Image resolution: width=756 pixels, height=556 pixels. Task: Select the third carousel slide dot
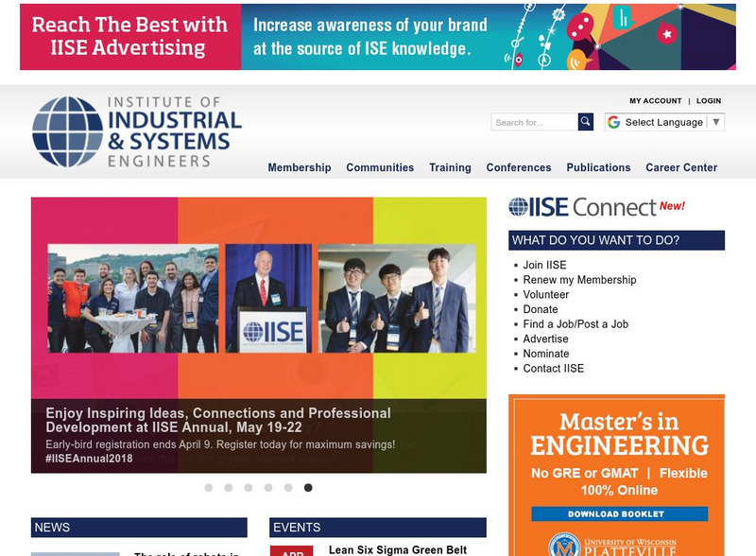tap(249, 488)
